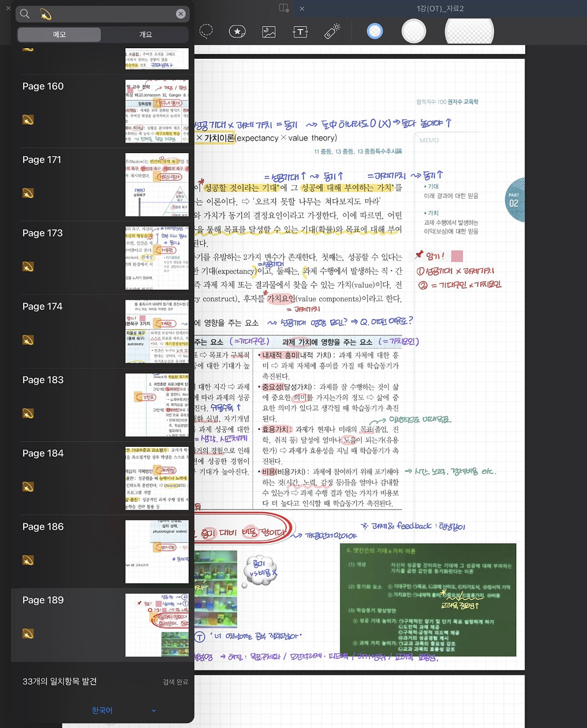Activate the Laser pointer tool

[x=332, y=32]
